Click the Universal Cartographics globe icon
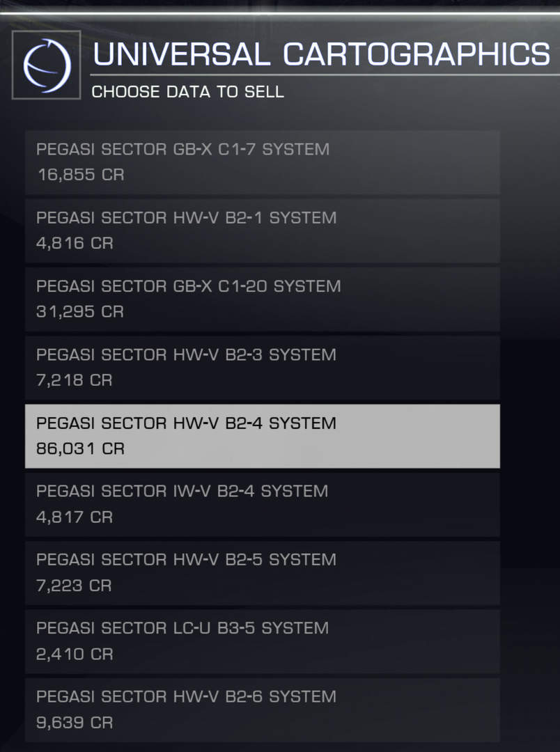 (x=46, y=65)
